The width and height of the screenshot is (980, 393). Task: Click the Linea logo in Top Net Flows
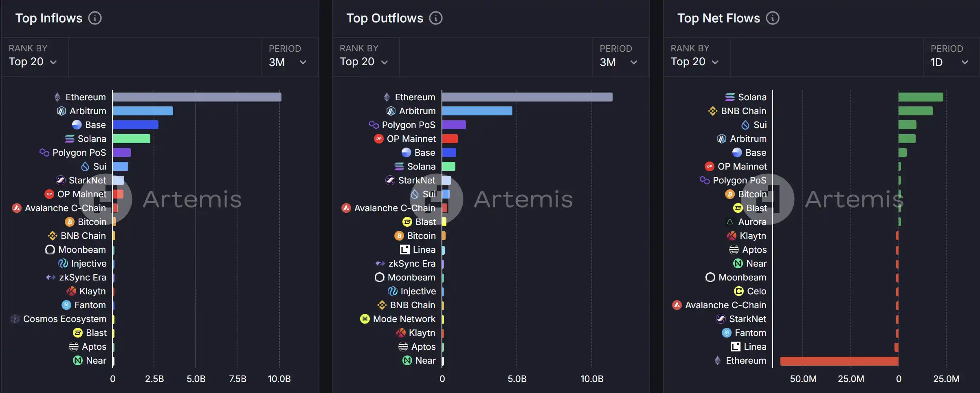pos(735,347)
